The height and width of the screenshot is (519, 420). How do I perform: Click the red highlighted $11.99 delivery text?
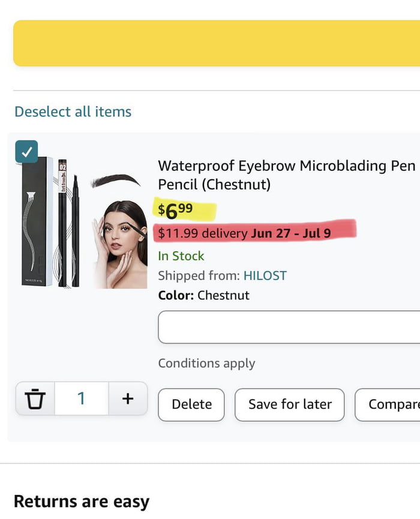tap(244, 233)
